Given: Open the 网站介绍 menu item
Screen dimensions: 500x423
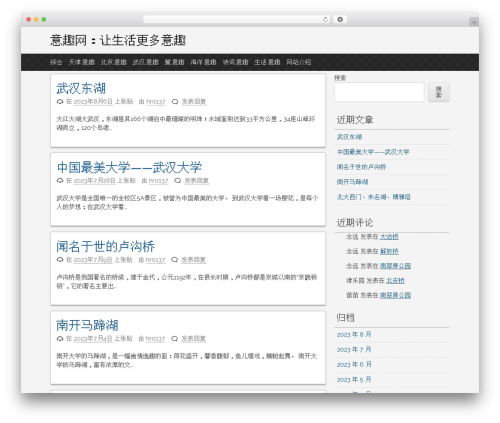Looking at the screenshot, I should (x=299, y=62).
